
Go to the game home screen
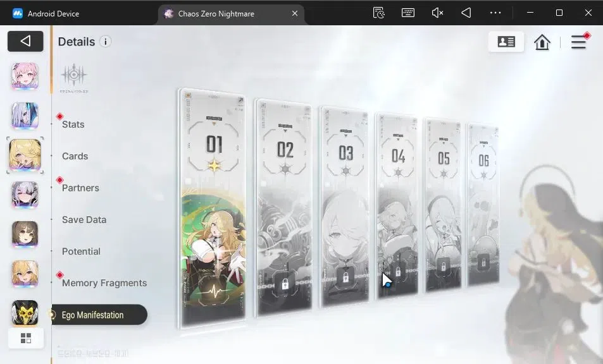point(542,42)
